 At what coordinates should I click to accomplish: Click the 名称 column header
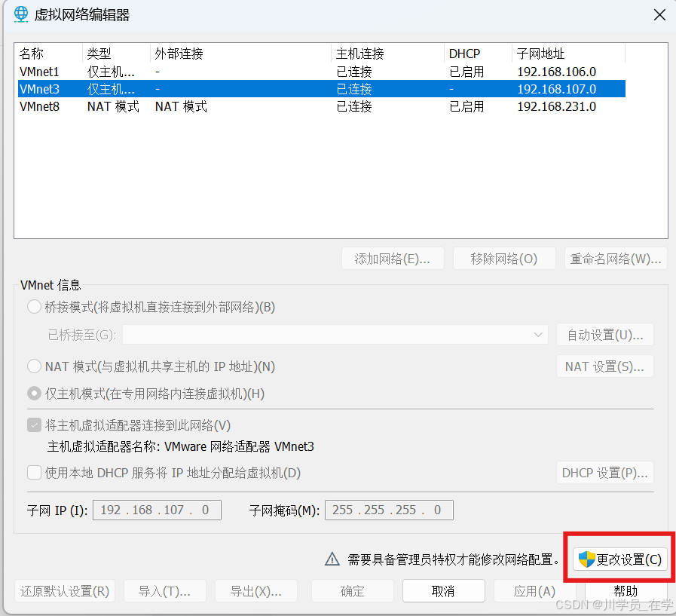50,54
